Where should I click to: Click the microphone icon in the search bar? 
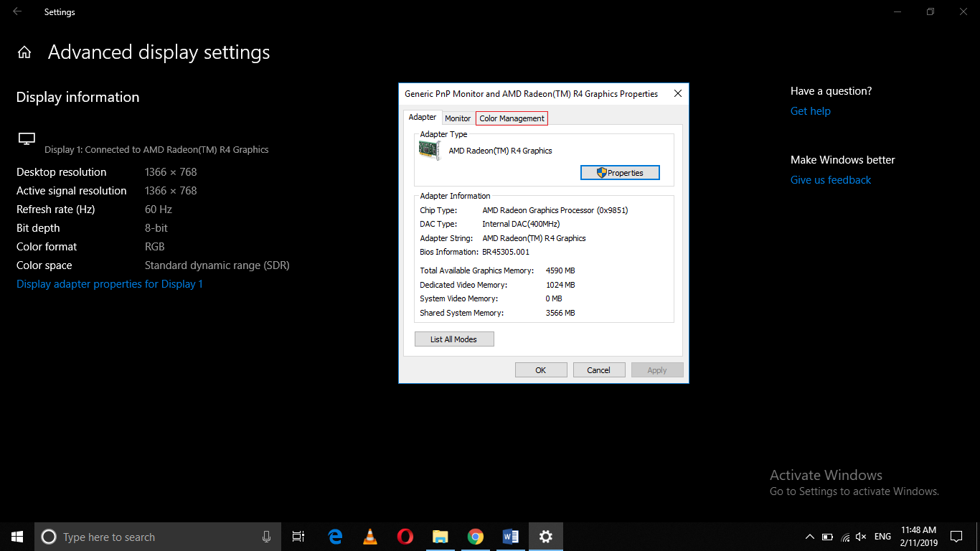click(266, 536)
